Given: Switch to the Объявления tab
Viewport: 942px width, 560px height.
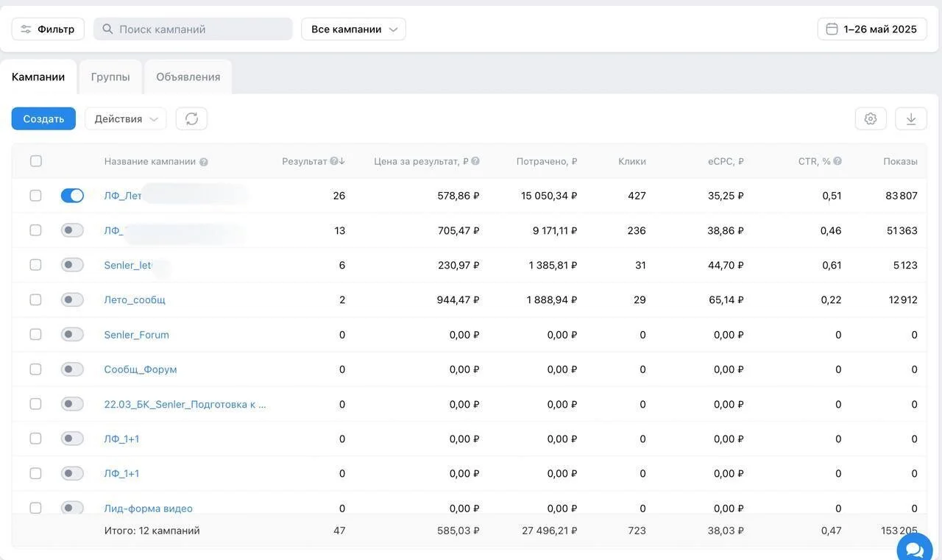Looking at the screenshot, I should coord(188,77).
